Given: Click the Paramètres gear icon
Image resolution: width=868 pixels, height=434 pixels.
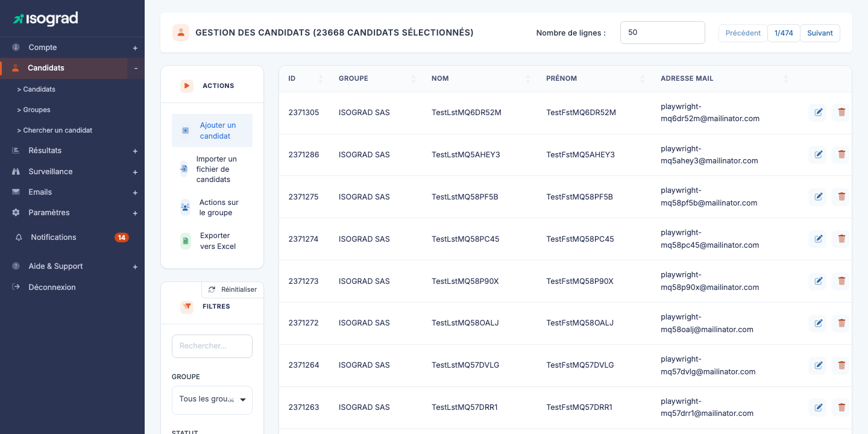Looking at the screenshot, I should coord(16,213).
